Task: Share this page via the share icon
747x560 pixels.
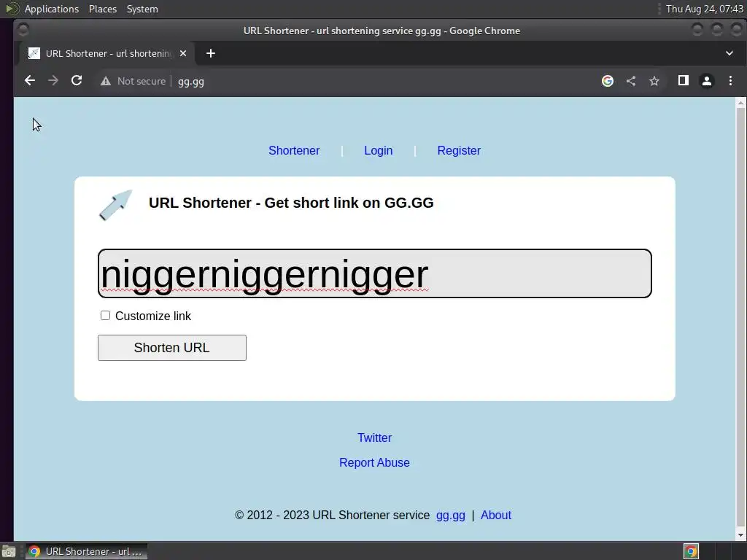Action: coord(631,81)
